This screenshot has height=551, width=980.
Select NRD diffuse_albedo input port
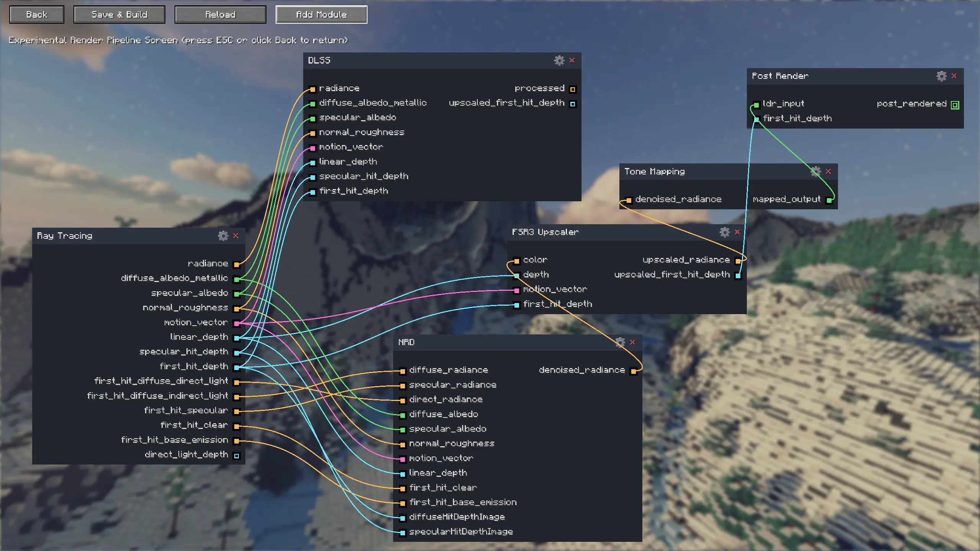point(402,415)
